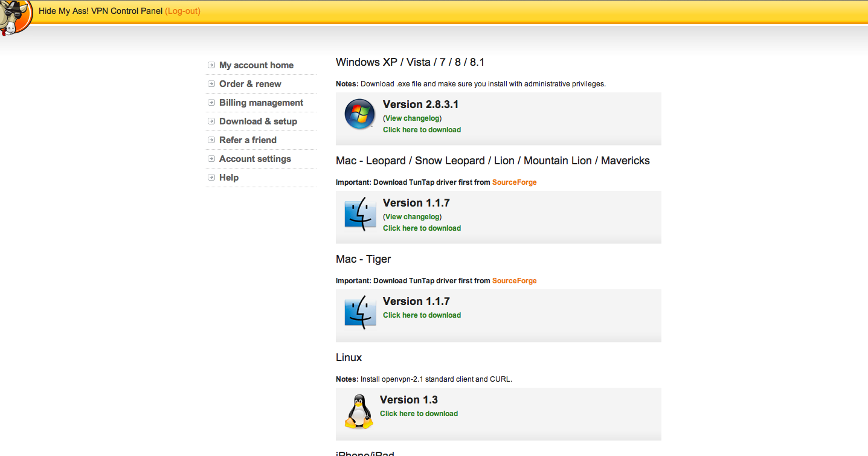This screenshot has width=868, height=456.
Task: Open Refer a friend page
Action: [x=248, y=140]
